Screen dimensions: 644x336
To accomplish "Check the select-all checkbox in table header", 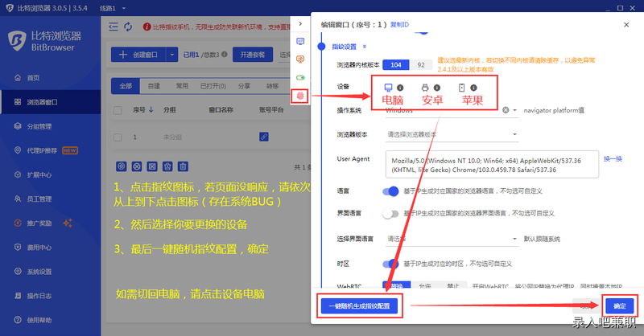I will (118, 110).
